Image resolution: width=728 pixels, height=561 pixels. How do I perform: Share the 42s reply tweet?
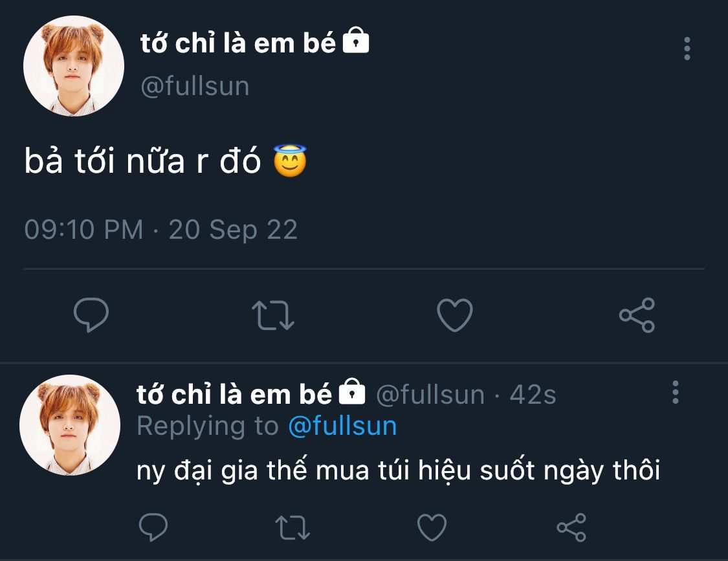(571, 527)
